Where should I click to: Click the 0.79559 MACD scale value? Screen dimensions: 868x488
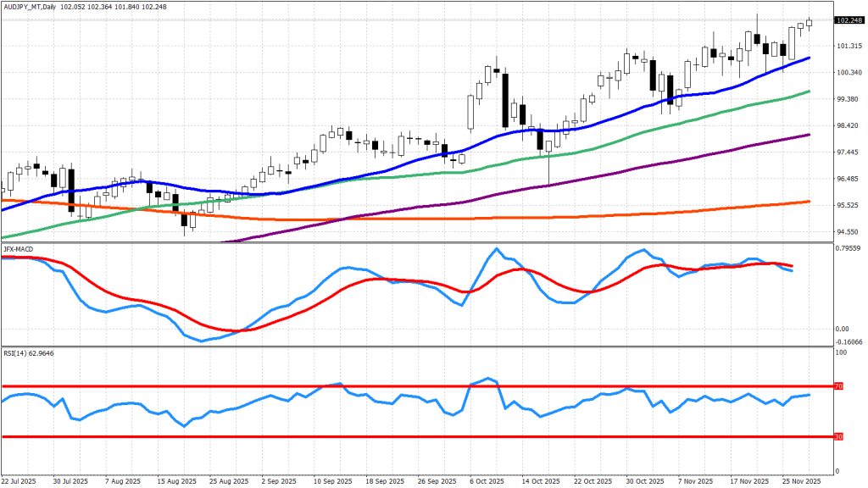tap(850, 249)
